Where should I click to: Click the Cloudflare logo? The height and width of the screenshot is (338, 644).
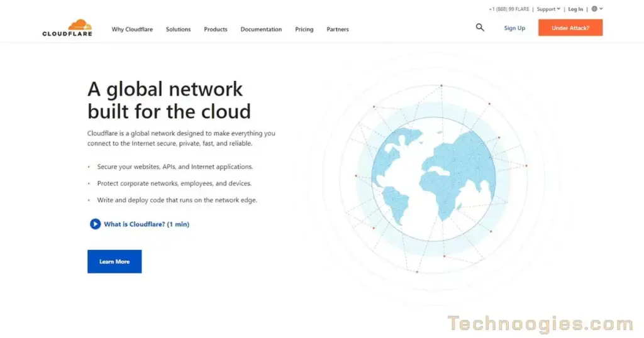67,28
